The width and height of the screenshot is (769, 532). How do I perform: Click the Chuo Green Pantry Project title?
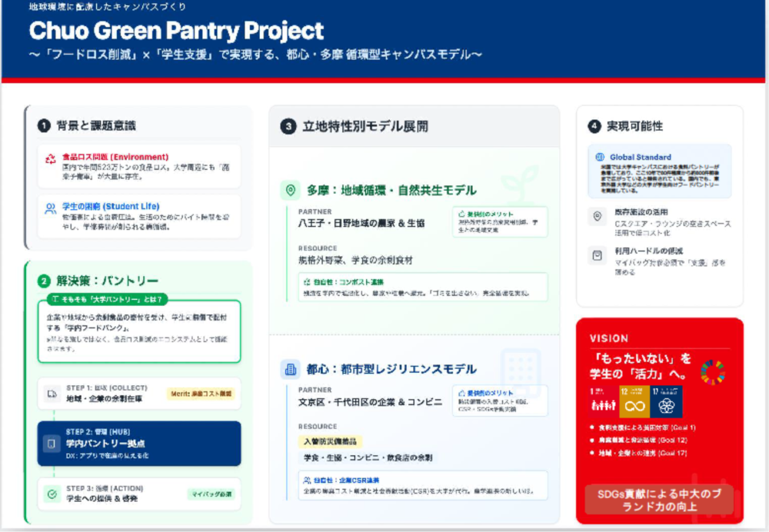point(176,32)
